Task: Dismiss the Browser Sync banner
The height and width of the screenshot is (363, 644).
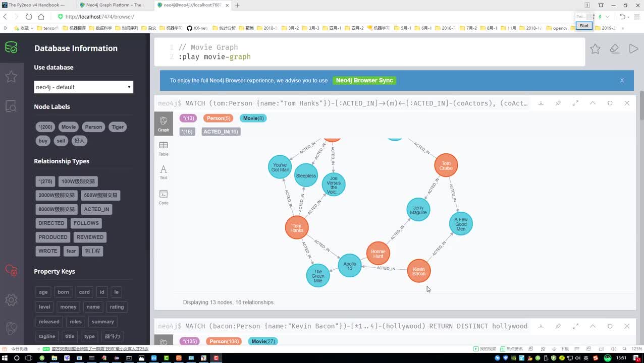Action: click(x=622, y=80)
